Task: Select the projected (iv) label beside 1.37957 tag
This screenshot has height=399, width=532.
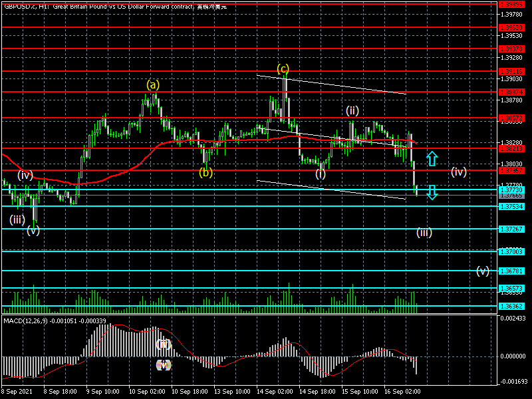Action: pyautogui.click(x=459, y=172)
